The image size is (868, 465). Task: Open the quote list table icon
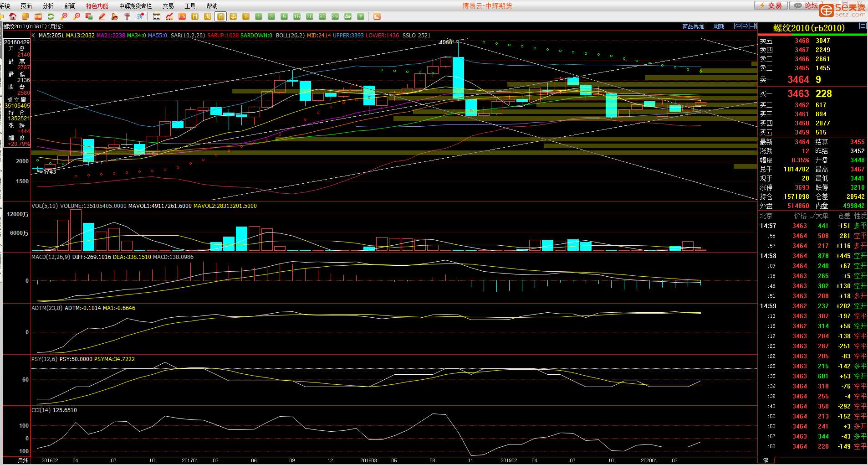[x=157, y=16]
